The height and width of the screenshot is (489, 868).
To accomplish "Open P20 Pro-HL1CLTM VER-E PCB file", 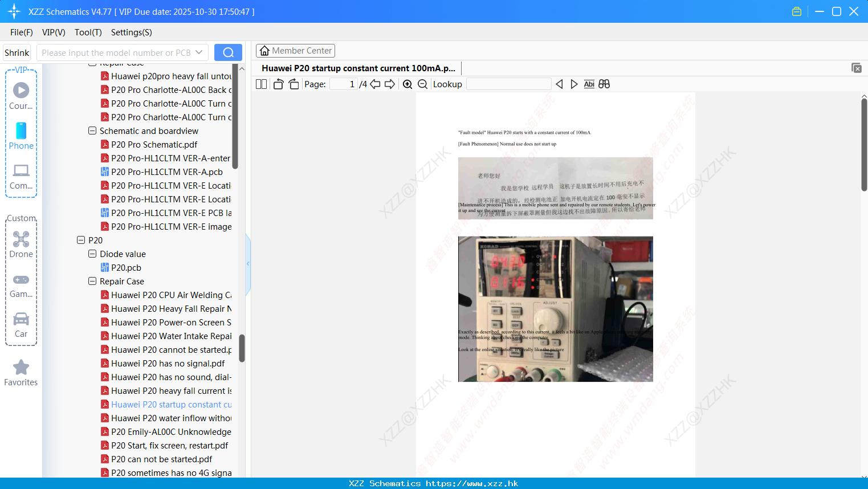I will 166,213.
